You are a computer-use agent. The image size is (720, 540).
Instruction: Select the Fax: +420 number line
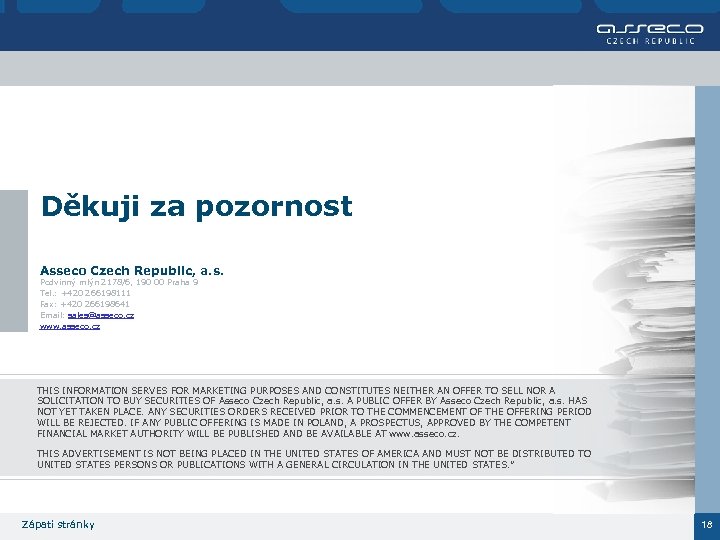click(x=85, y=304)
